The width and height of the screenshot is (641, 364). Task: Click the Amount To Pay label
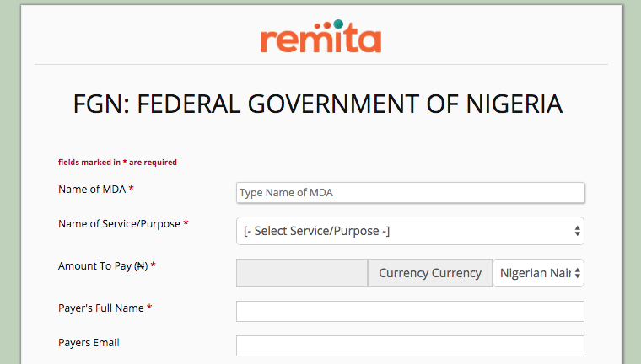pos(103,266)
